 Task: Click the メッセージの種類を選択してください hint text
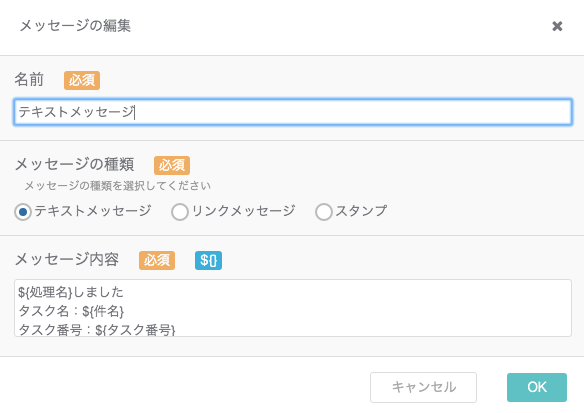(117, 185)
